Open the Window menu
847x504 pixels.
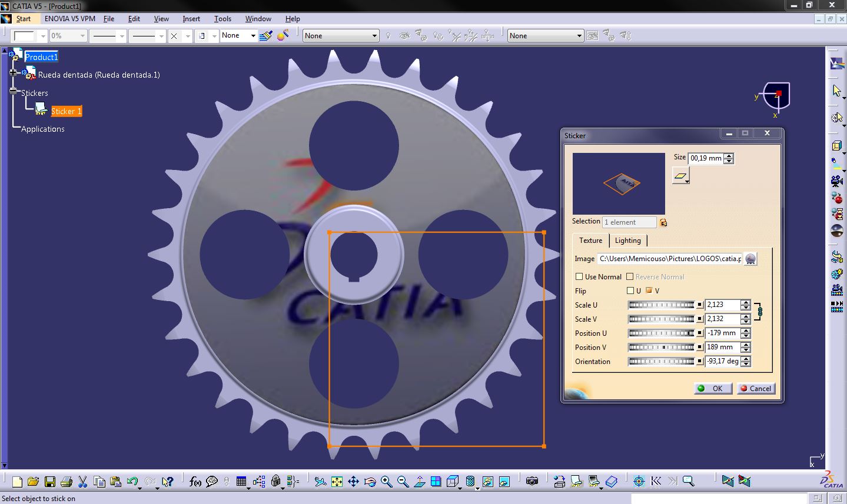pyautogui.click(x=258, y=19)
